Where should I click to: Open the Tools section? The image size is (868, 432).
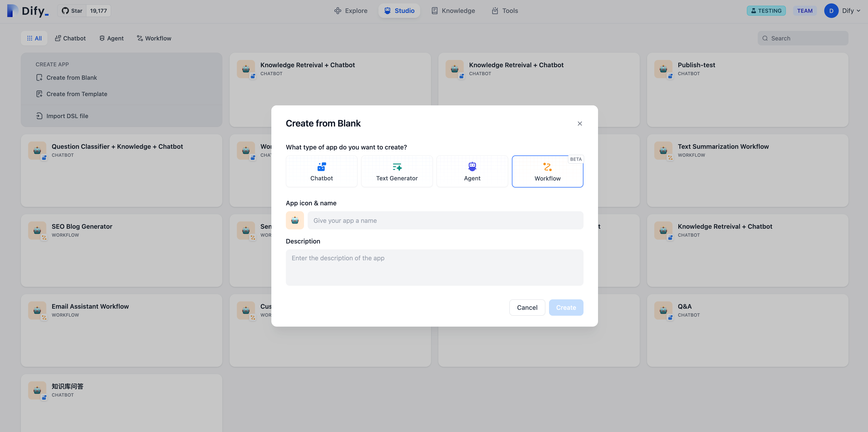(x=505, y=11)
